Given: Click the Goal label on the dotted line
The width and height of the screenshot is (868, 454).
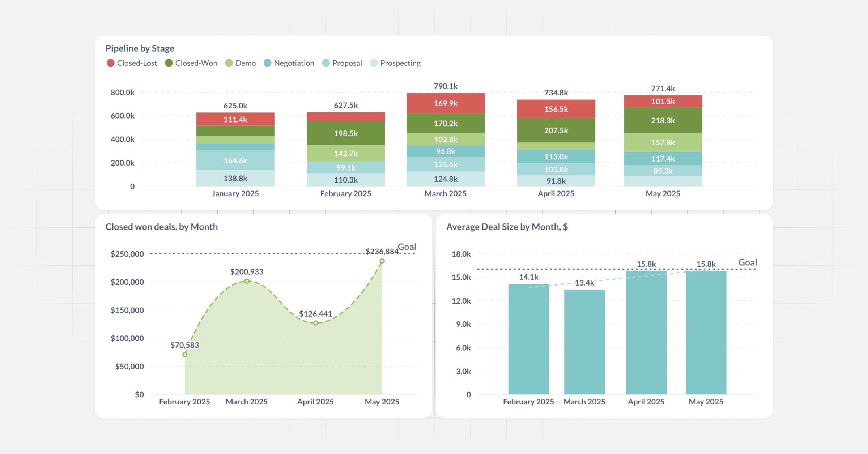Looking at the screenshot, I should [407, 247].
